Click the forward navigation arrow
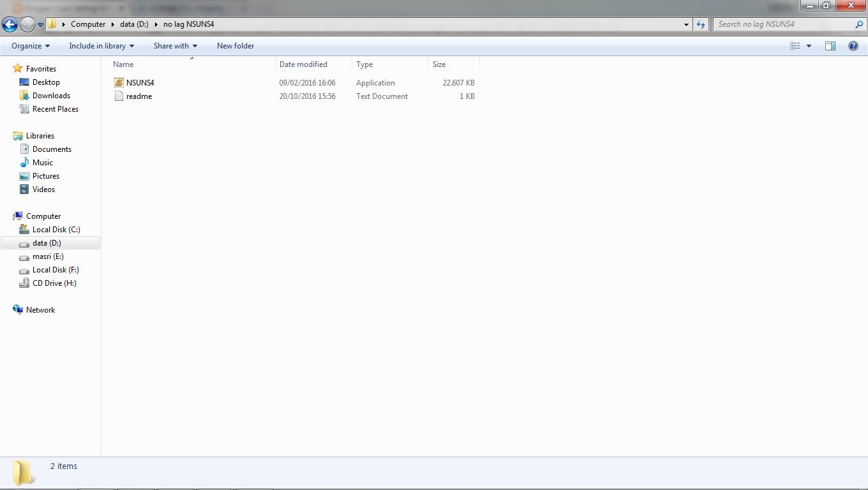This screenshot has height=490, width=868. (26, 24)
